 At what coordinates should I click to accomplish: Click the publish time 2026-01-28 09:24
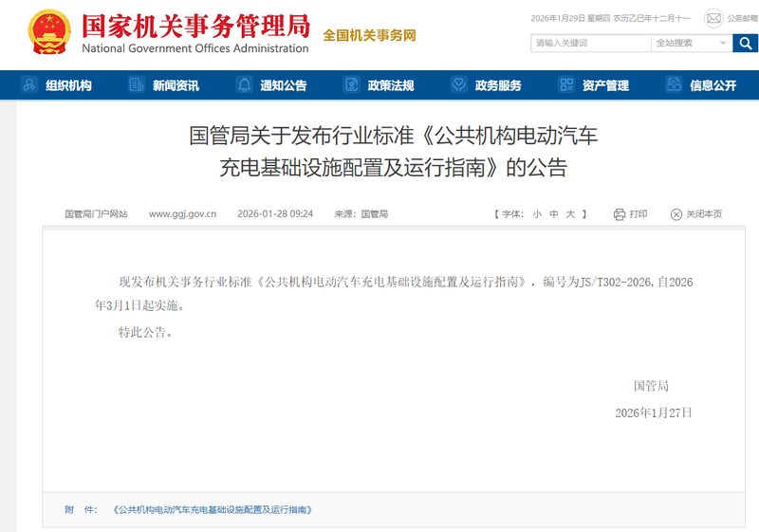point(275,213)
